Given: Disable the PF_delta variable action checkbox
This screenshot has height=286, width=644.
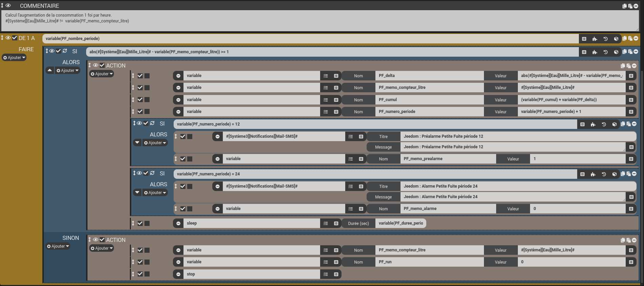Looking at the screenshot, I should coord(140,76).
